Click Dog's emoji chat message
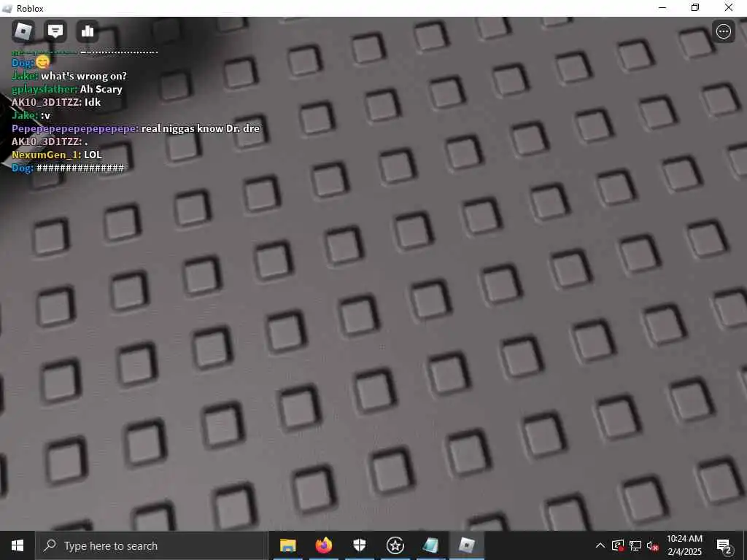Screen dimensions: 747x560 (31, 63)
